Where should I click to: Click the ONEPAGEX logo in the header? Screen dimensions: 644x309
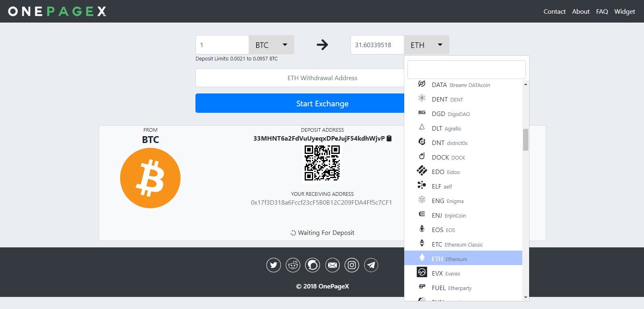(57, 11)
